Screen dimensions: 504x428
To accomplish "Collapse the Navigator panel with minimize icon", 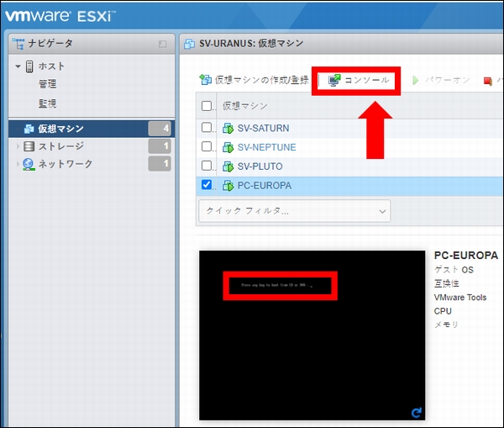I will [163, 44].
